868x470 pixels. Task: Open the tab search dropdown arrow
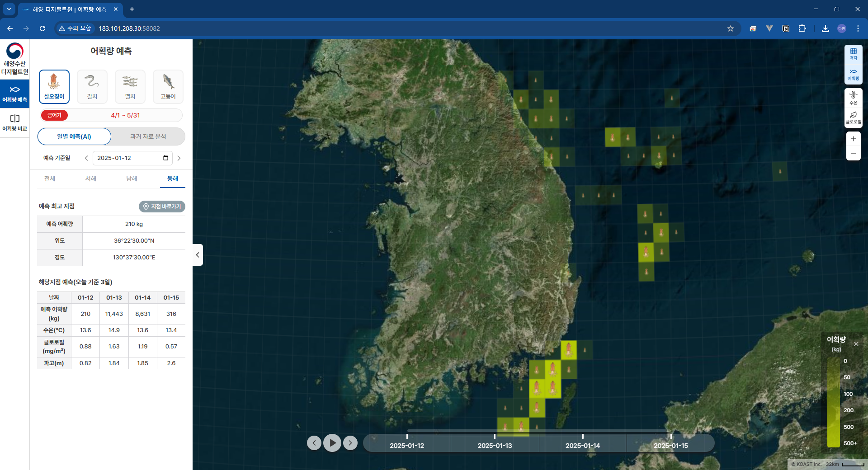coord(9,9)
